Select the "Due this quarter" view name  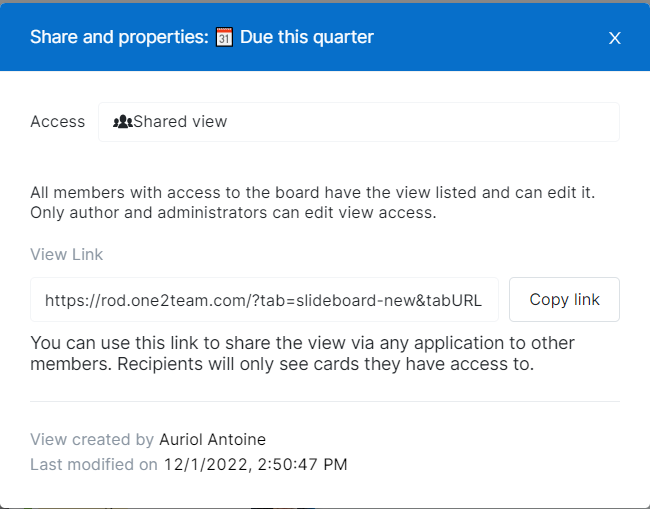pos(307,37)
